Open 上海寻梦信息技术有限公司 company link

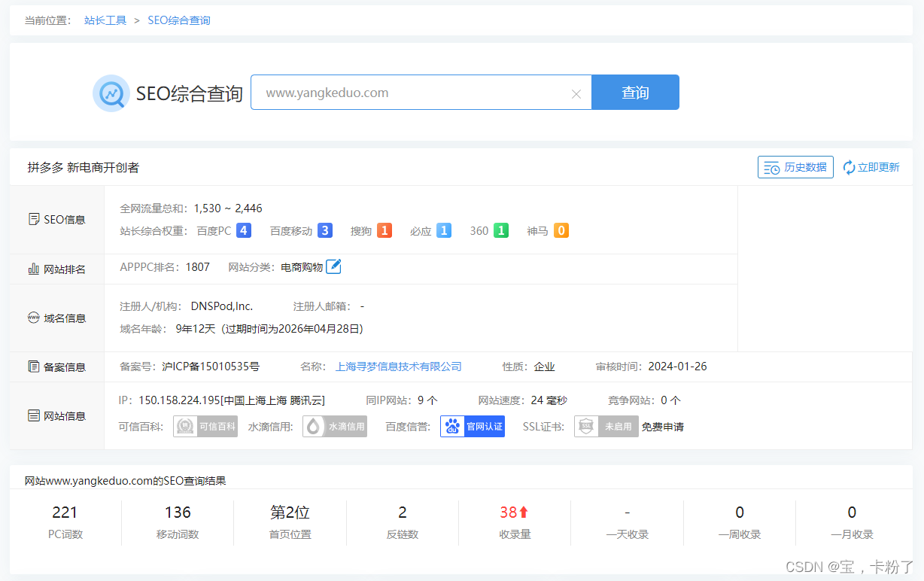point(399,367)
